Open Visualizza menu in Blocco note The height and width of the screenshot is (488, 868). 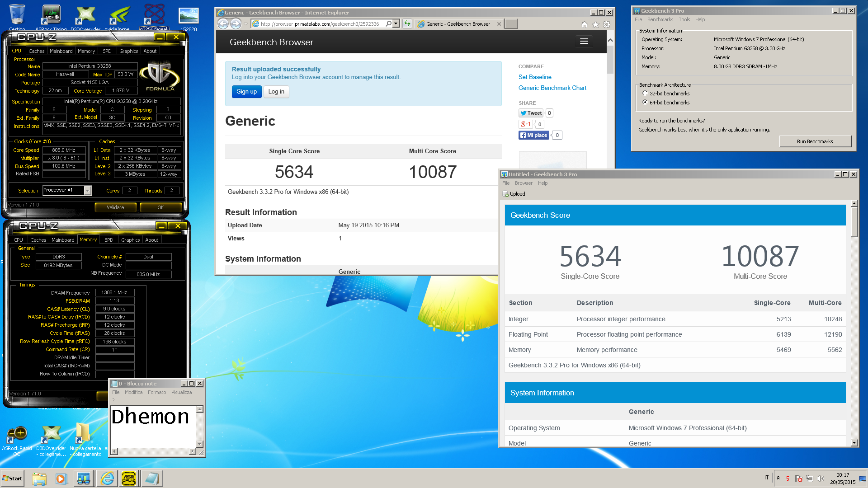pyautogui.click(x=181, y=392)
